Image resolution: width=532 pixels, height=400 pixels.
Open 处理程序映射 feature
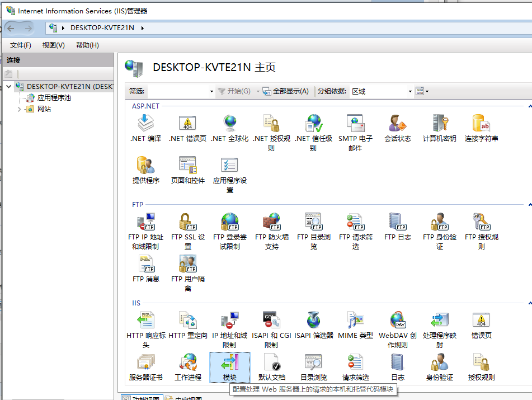[x=439, y=330]
